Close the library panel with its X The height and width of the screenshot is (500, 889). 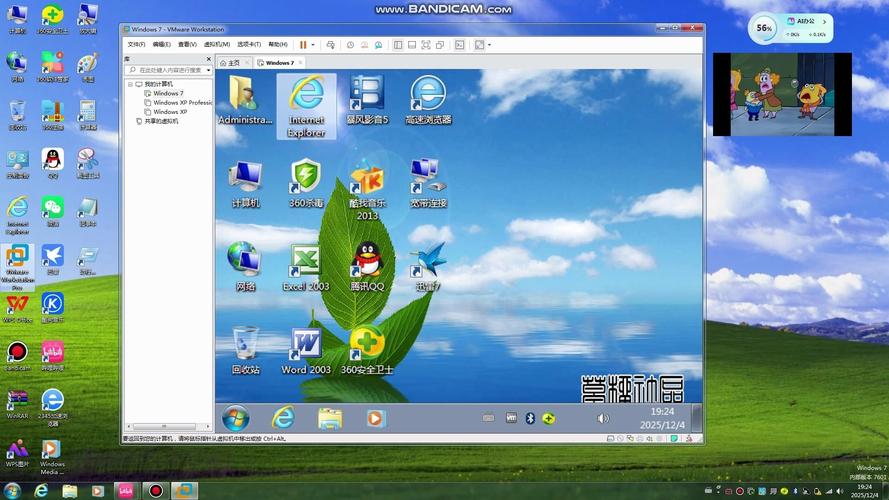pos(209,59)
